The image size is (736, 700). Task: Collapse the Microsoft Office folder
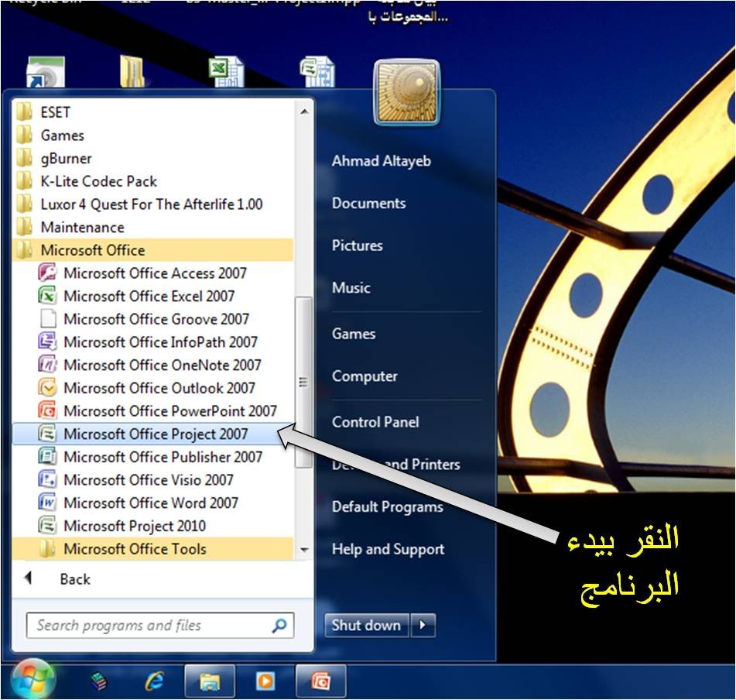[x=153, y=250]
